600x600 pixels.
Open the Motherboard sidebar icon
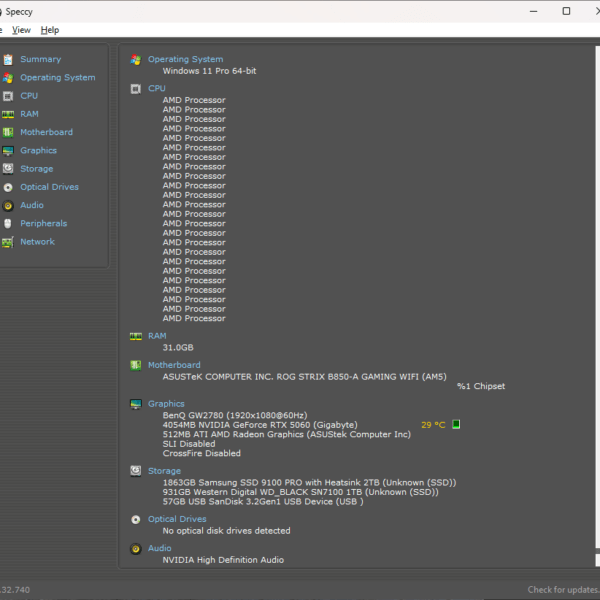pyautogui.click(x=8, y=132)
